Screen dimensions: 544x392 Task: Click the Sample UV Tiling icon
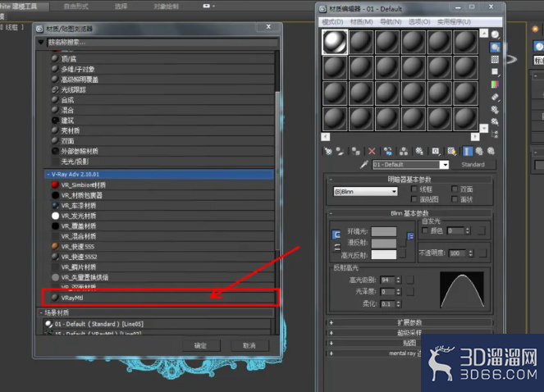click(x=495, y=72)
